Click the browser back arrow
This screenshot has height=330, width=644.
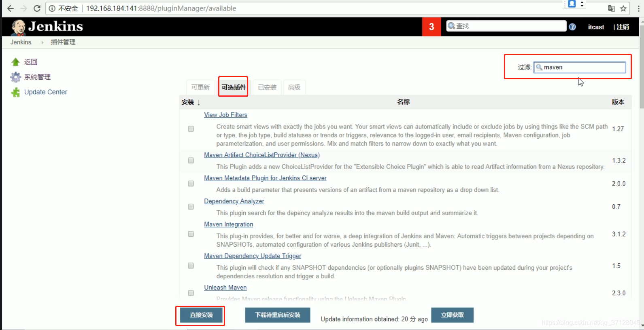(x=11, y=8)
